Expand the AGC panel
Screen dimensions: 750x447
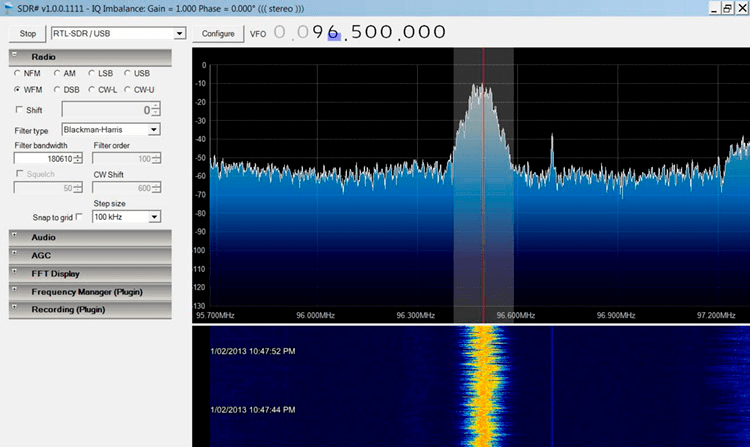pyautogui.click(x=14, y=253)
